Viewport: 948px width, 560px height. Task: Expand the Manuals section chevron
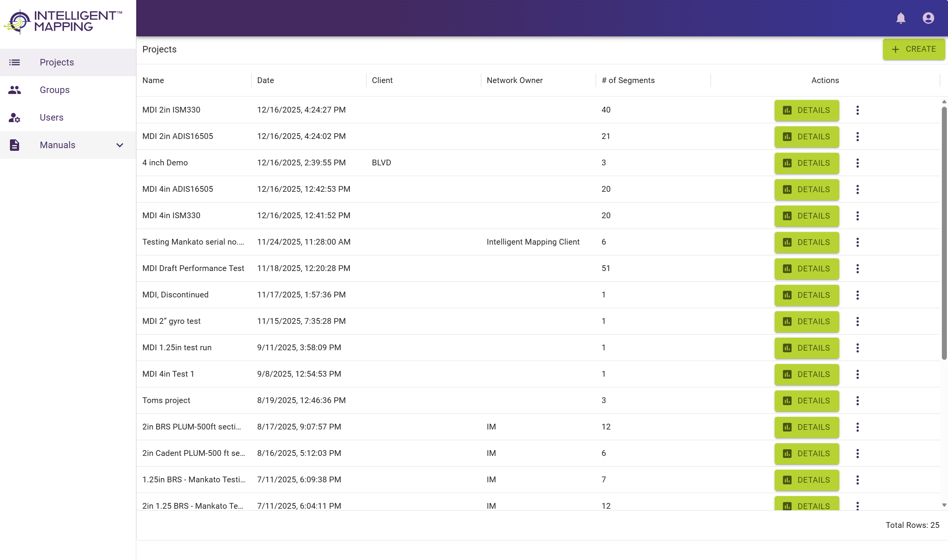point(119,145)
